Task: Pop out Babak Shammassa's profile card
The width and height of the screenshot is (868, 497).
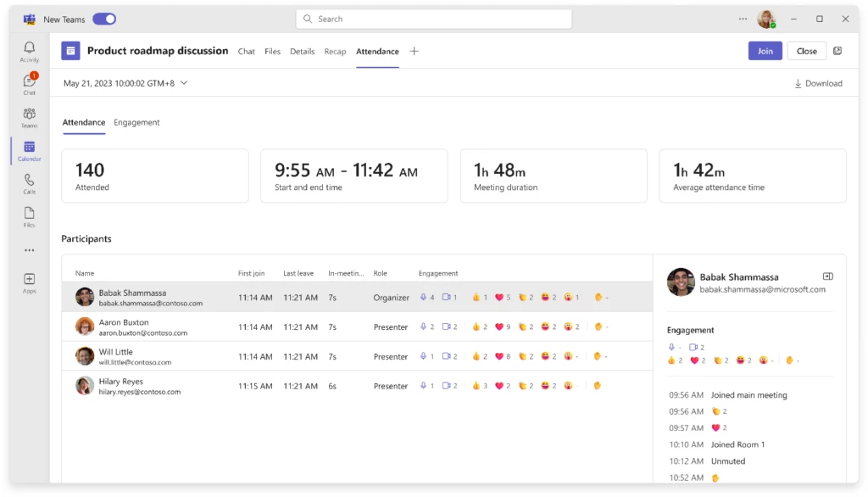Action: coord(828,276)
